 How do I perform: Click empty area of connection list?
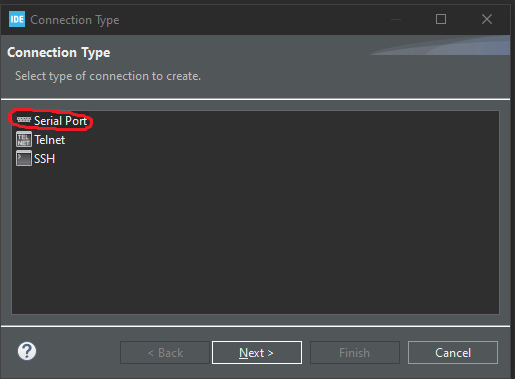coord(255,240)
